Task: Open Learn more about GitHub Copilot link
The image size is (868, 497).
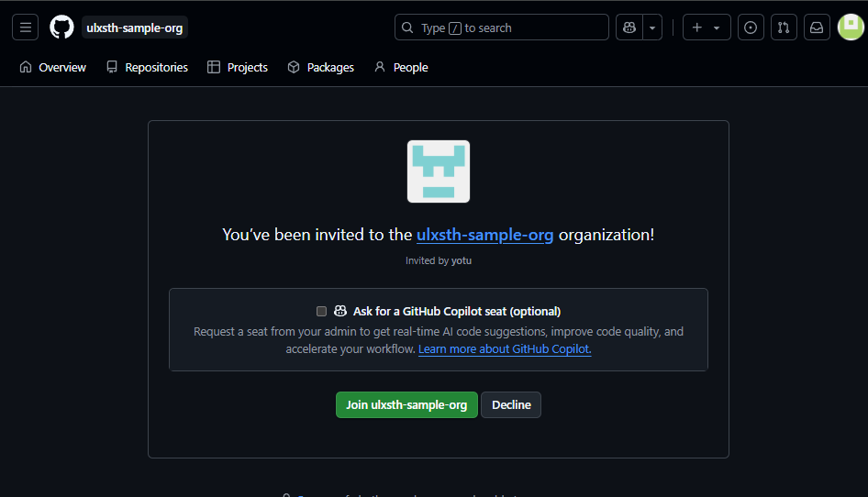Action: click(x=505, y=349)
